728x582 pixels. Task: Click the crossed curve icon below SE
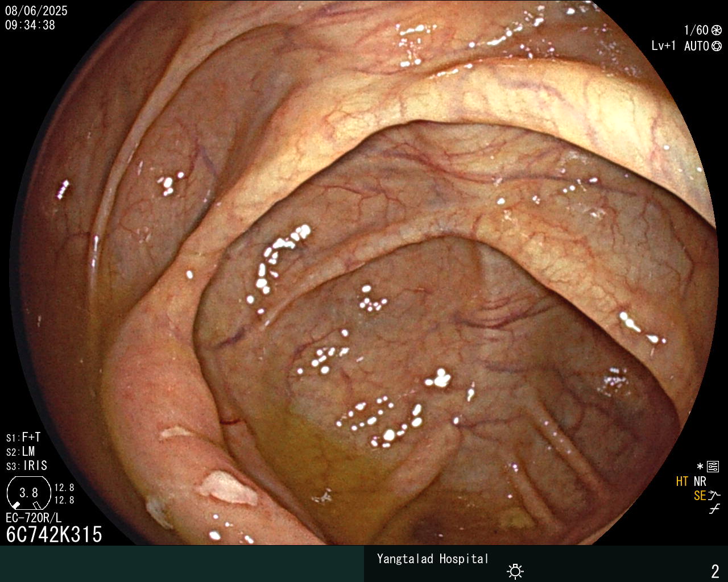(714, 509)
